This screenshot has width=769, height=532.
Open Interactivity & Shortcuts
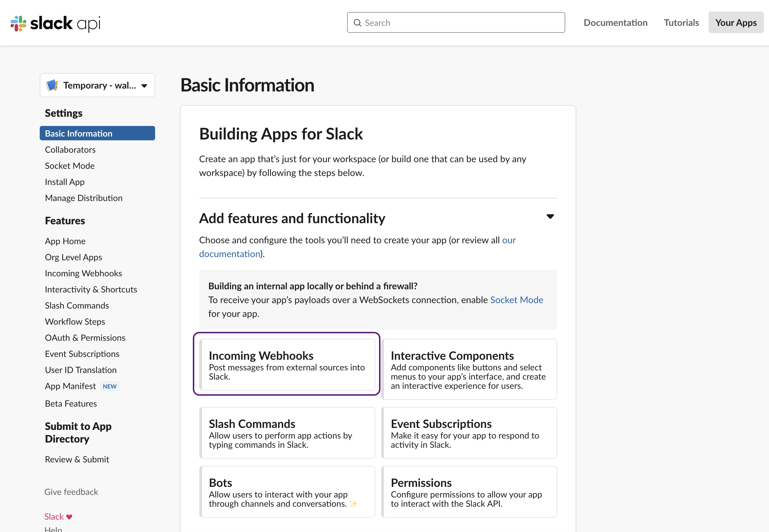[91, 289]
